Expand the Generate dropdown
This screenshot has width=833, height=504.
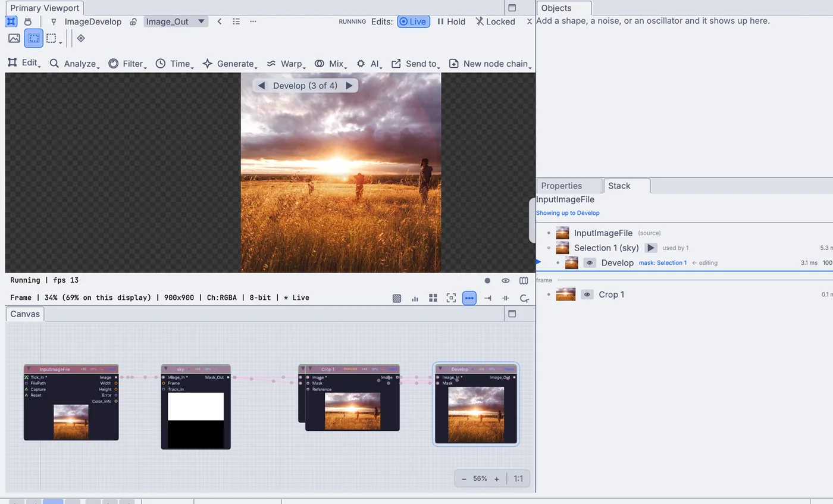pyautogui.click(x=230, y=64)
